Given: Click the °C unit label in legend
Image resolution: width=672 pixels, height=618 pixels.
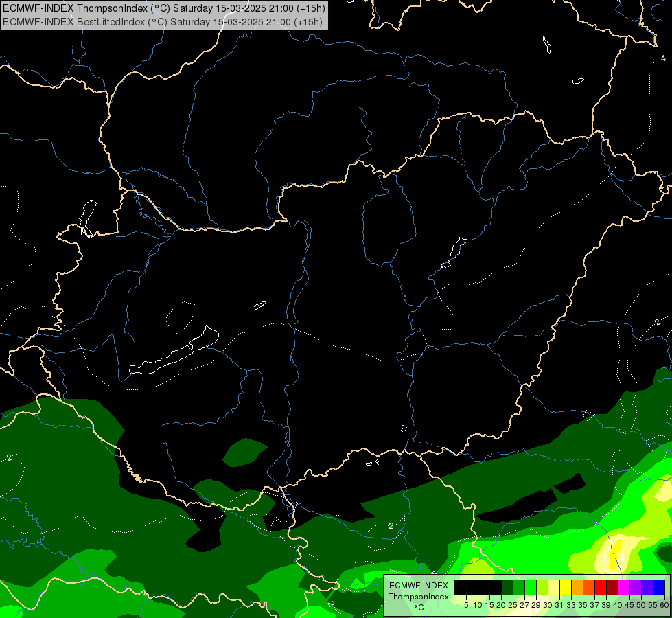Looking at the screenshot, I should (419, 608).
